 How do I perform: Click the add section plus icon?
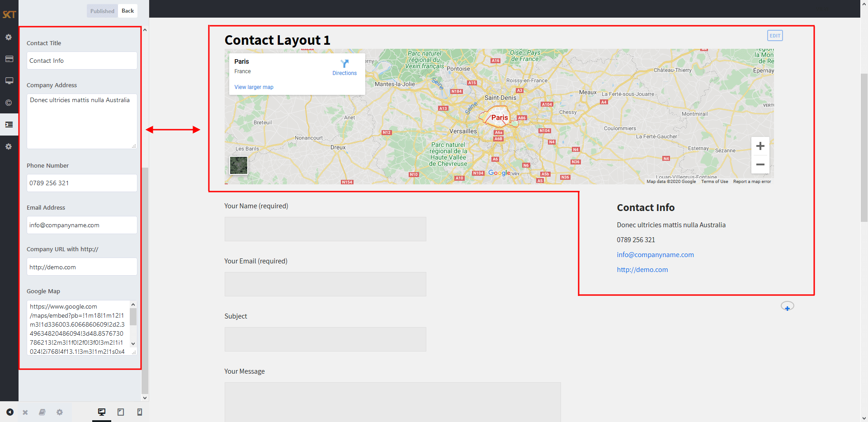coord(787,307)
